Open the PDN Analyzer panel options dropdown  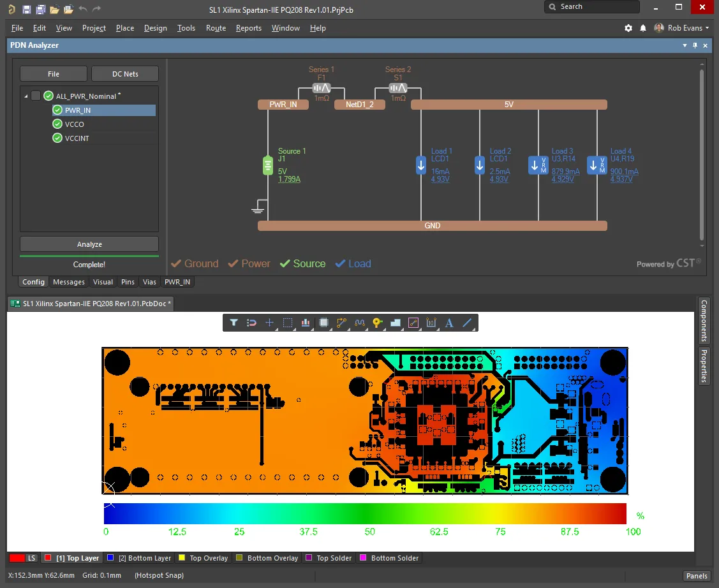(685, 46)
